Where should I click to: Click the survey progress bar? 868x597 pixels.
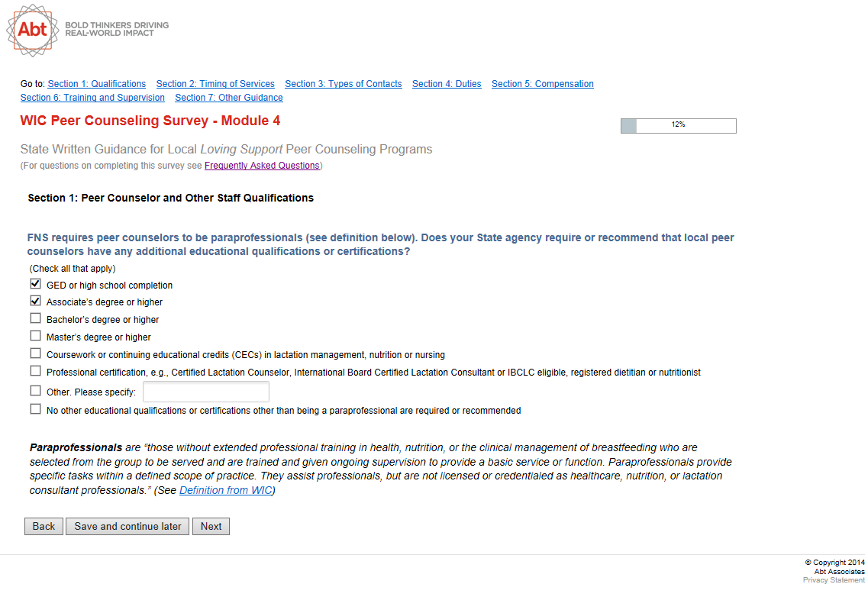click(x=678, y=126)
